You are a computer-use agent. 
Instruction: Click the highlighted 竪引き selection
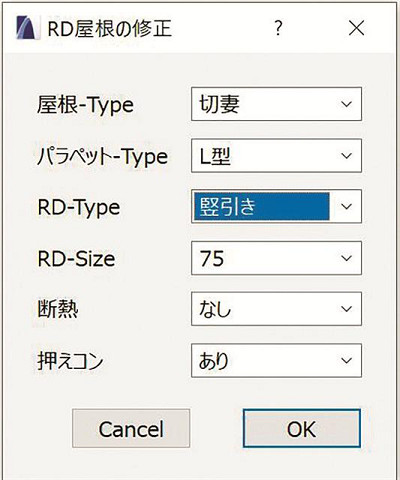tap(262, 206)
